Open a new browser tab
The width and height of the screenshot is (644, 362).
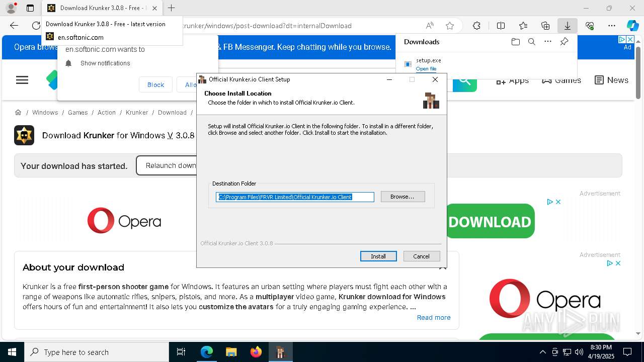[x=171, y=8]
